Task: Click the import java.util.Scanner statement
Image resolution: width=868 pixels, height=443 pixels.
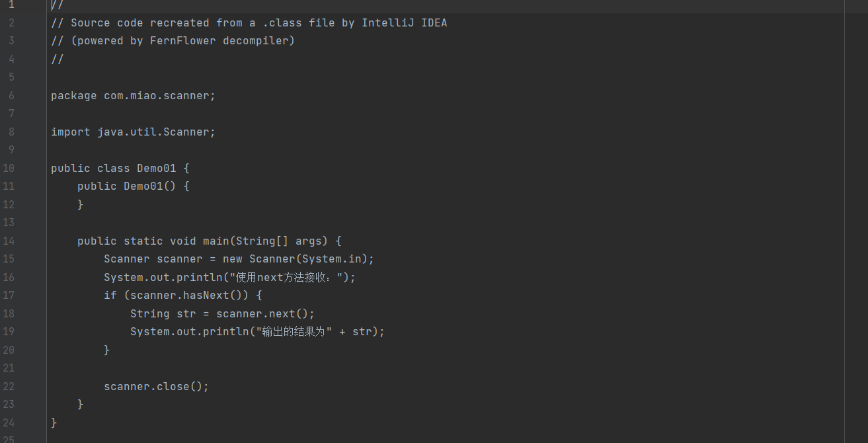Action: (x=133, y=132)
